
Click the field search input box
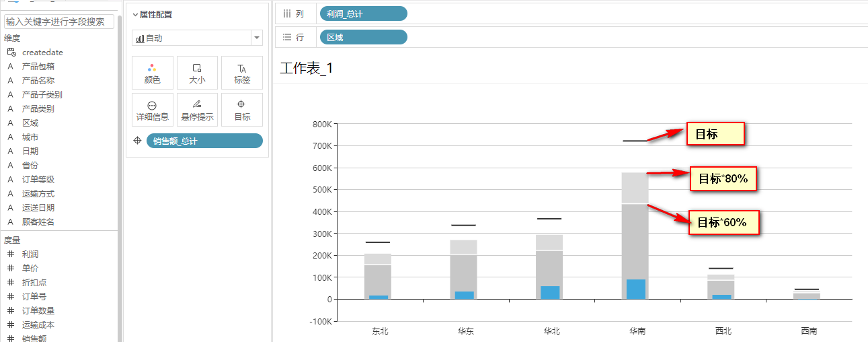[59, 22]
